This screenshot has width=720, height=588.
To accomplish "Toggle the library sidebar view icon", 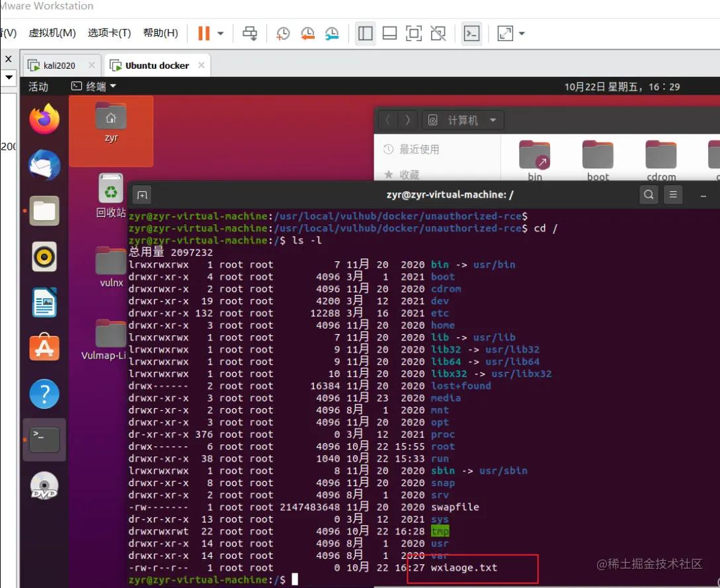I will pyautogui.click(x=366, y=33).
